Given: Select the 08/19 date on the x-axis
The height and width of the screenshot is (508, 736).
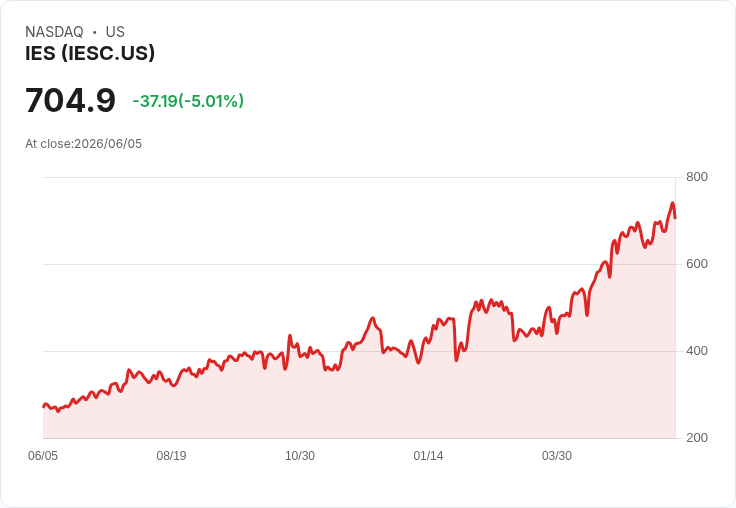Looking at the screenshot, I should (x=171, y=456).
